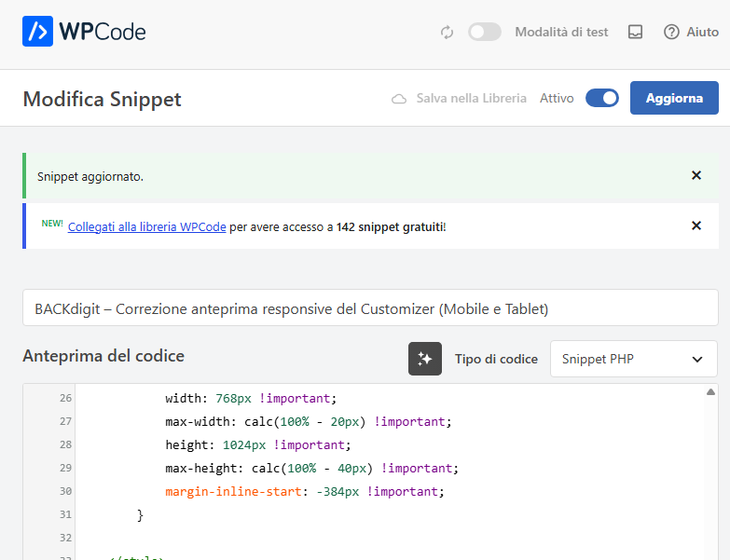The width and height of the screenshot is (730, 560).
Task: Click the Modifica Snippet heading
Action: (102, 99)
